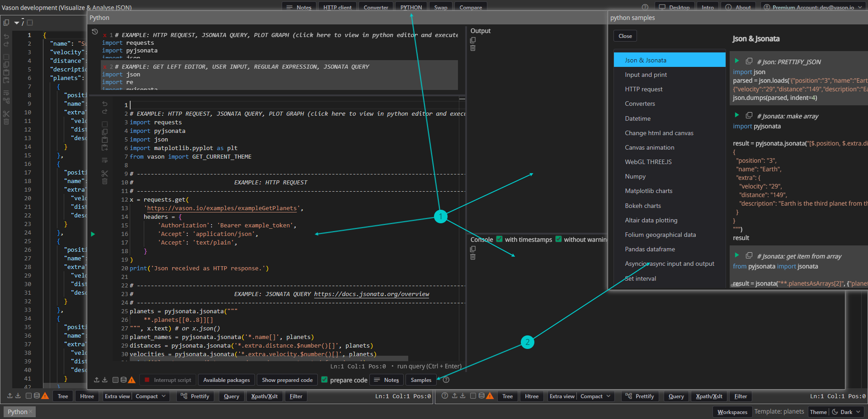This screenshot has height=419, width=868.
Task: Click the Desktop button in the top bar
Action: pyautogui.click(x=674, y=7)
